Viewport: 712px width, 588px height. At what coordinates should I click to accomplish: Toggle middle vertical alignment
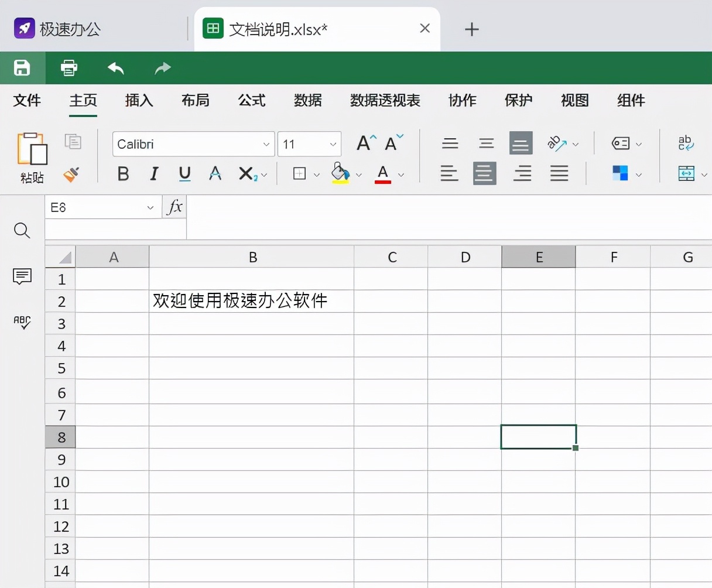(x=486, y=143)
